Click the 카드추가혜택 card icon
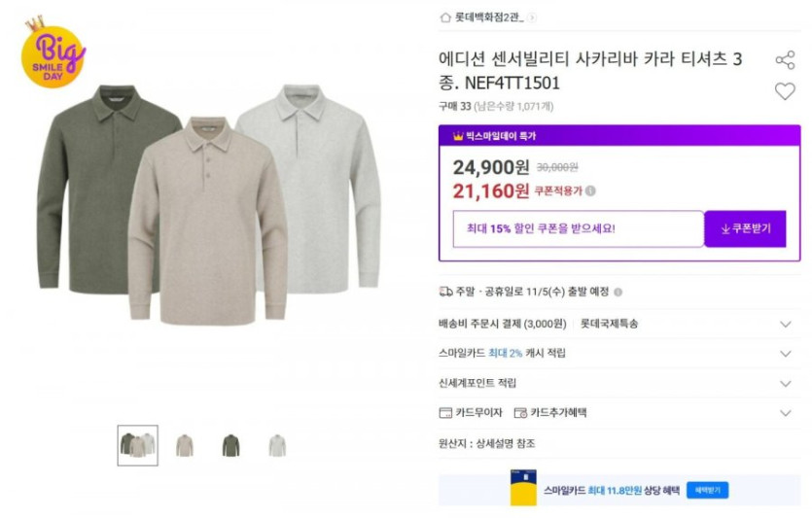This screenshot has width=812, height=518. 520,413
